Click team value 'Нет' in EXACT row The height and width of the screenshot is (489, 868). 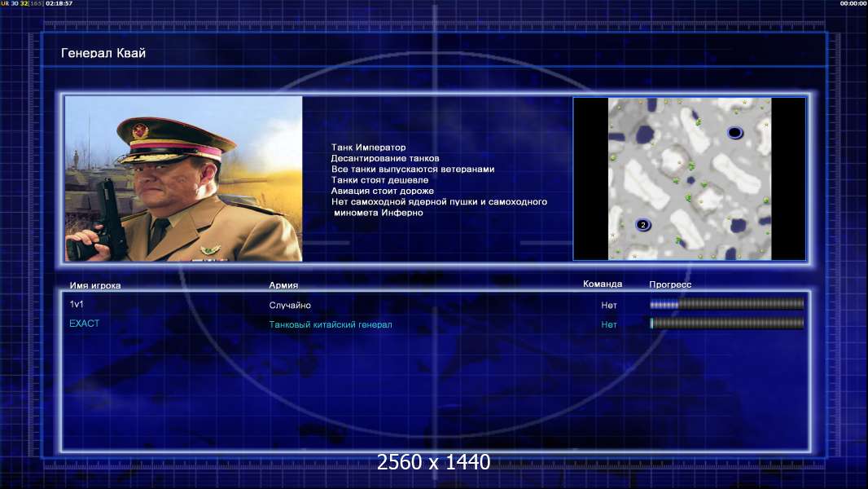coord(609,324)
